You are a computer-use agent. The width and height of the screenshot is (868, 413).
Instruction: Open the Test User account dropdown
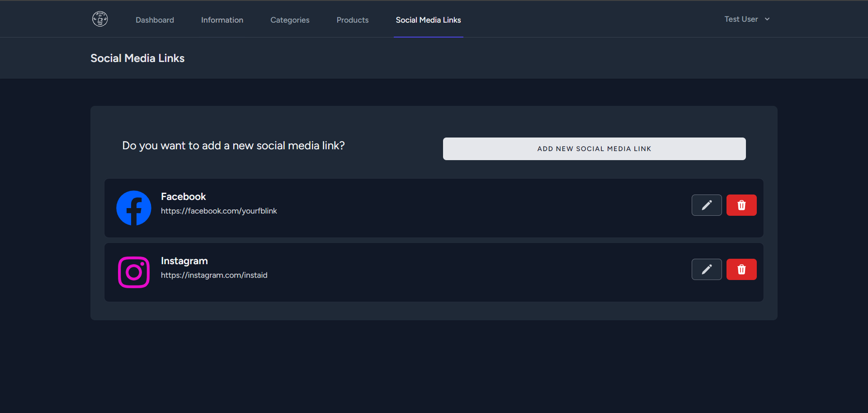(x=741, y=19)
